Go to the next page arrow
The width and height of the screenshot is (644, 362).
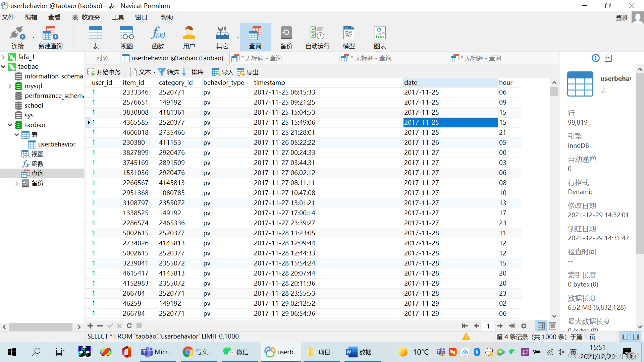[500, 326]
